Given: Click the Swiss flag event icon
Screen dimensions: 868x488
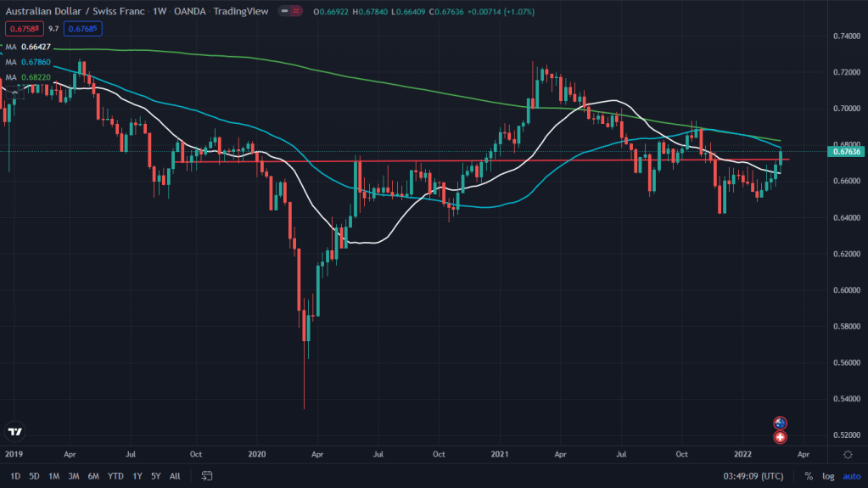Looking at the screenshot, I should [x=780, y=437].
